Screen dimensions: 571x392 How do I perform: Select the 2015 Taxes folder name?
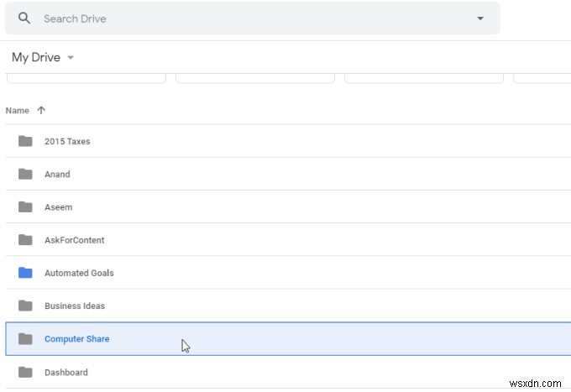[67, 141]
